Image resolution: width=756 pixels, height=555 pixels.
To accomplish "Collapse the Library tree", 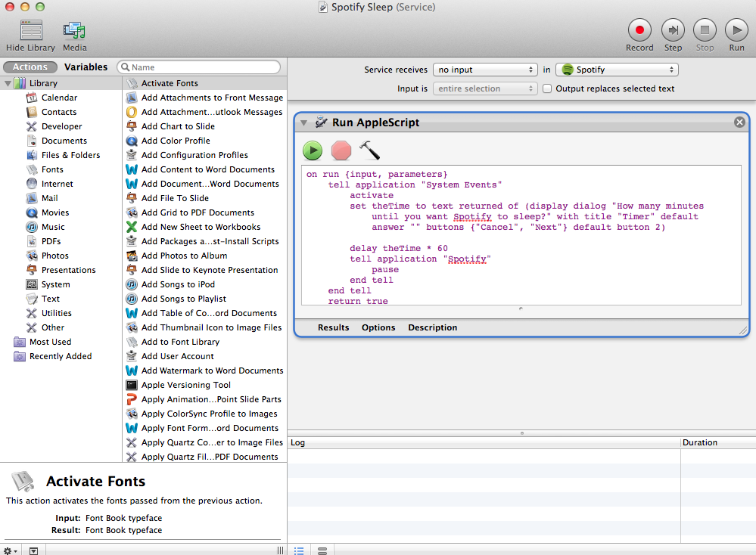I will click(8, 83).
